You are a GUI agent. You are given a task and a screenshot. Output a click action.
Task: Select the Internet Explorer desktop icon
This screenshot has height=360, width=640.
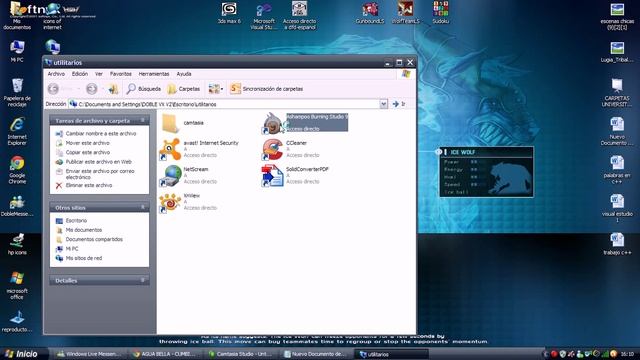click(17, 131)
